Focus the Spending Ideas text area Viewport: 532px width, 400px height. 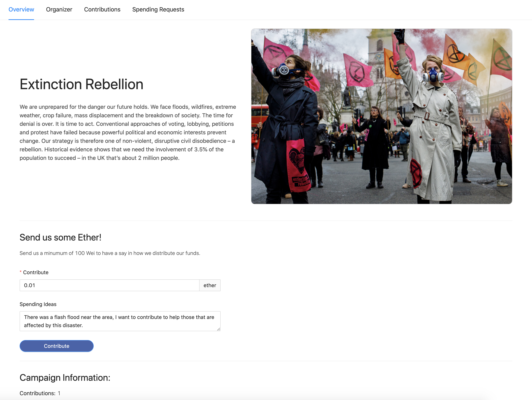coord(120,321)
